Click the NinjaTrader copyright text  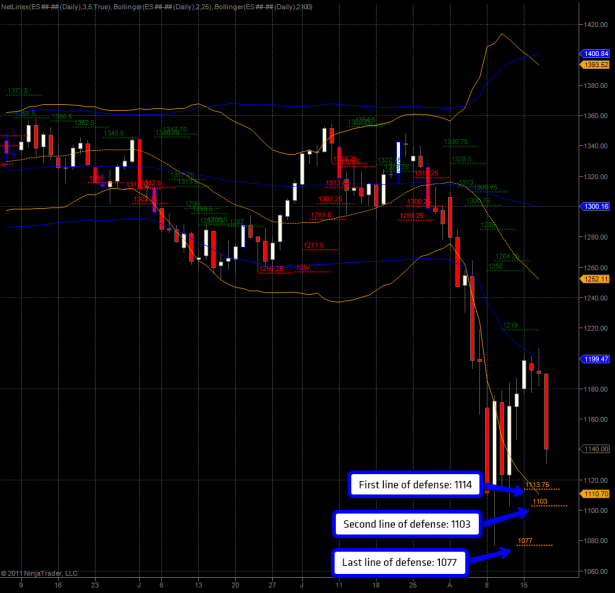(40, 573)
